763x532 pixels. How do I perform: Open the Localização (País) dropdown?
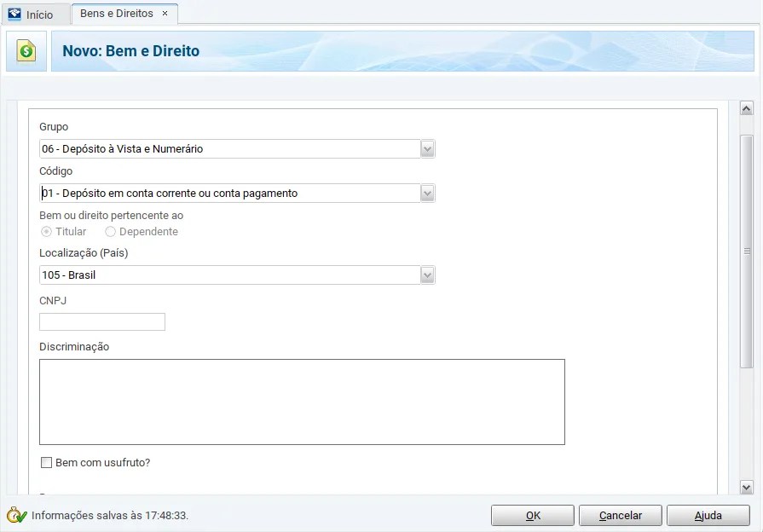[x=428, y=275]
